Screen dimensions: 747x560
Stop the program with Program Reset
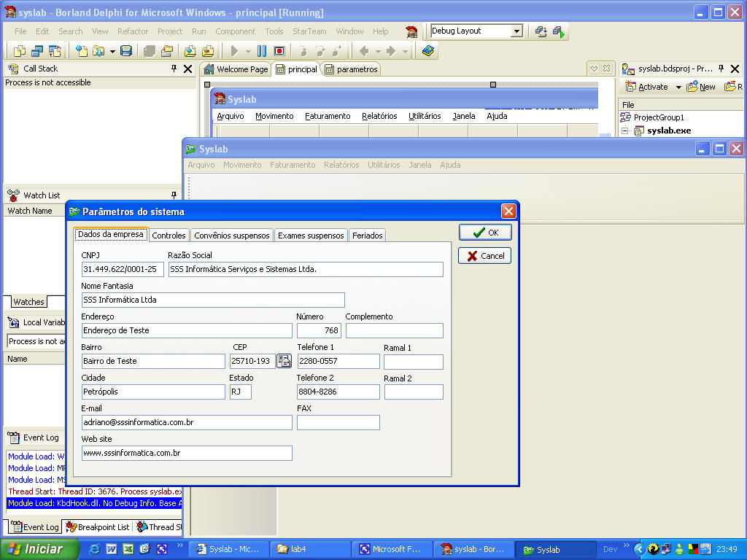pos(279,51)
